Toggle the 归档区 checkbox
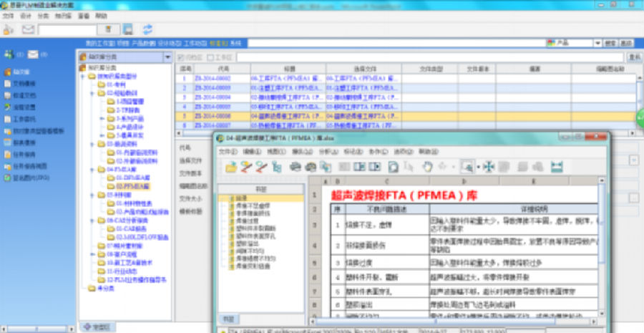 point(180,57)
